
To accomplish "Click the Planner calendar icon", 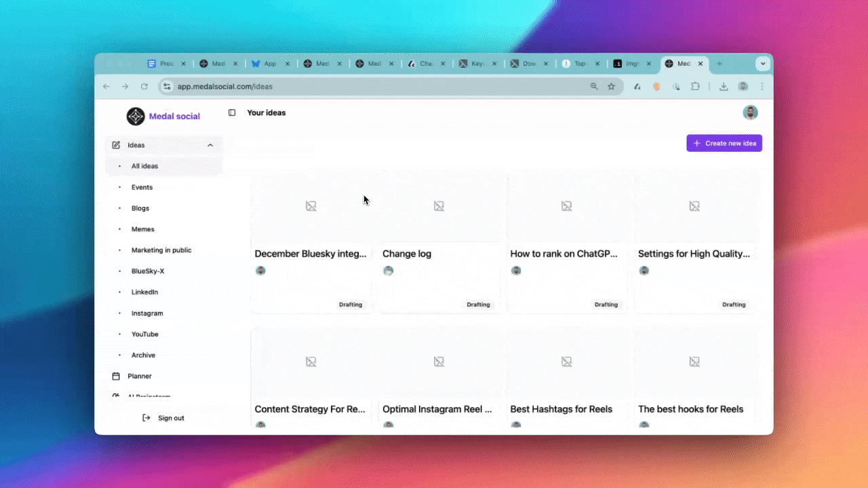I will point(116,376).
